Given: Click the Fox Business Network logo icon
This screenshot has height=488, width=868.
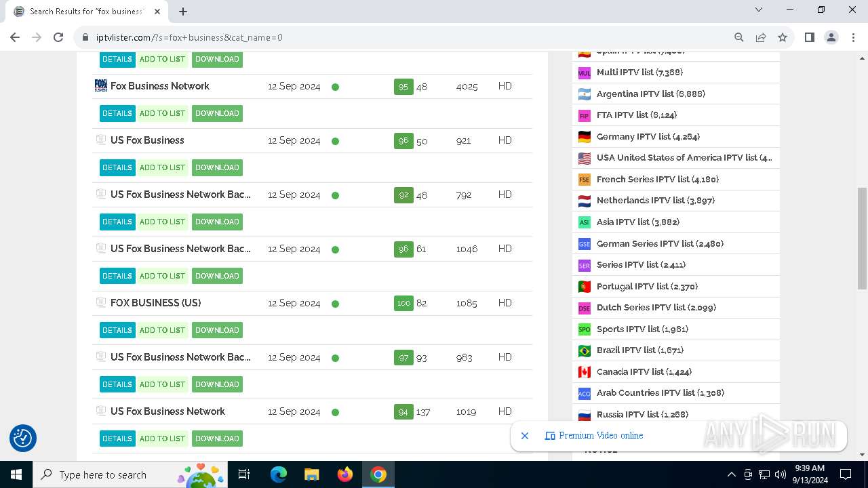Looking at the screenshot, I should pos(101,85).
